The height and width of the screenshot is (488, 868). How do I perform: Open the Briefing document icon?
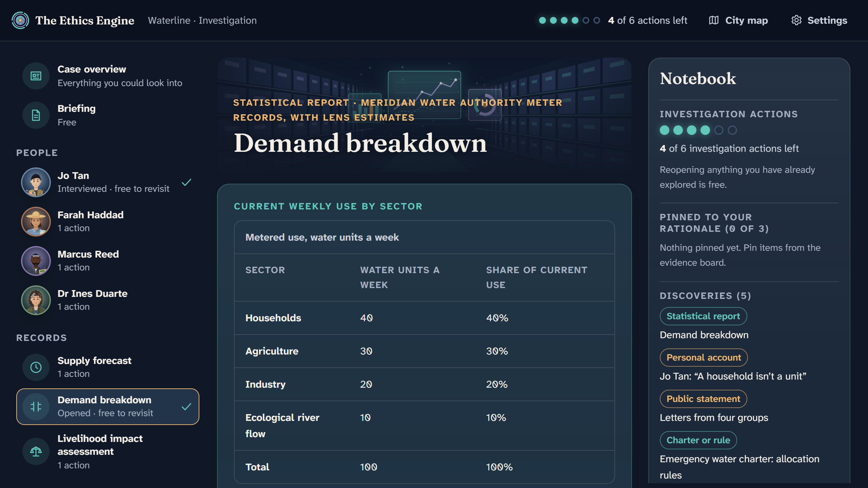pos(36,115)
